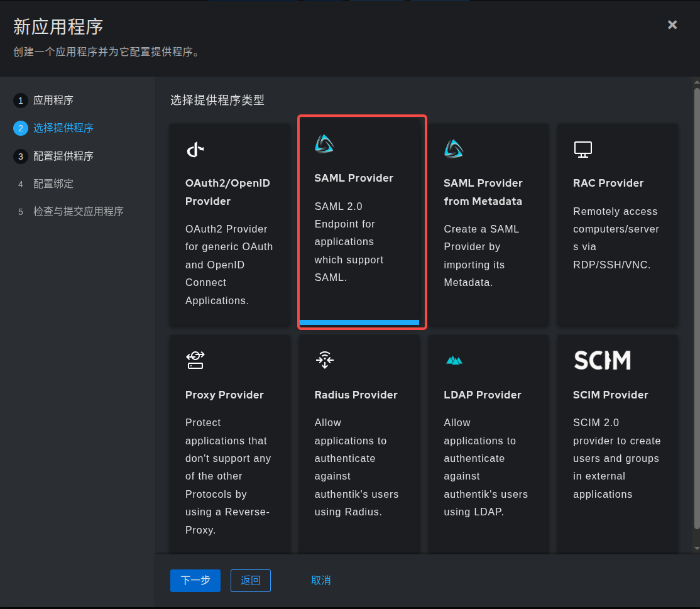The image size is (700, 609).
Task: Click the Radius Provider wifi icon
Action: point(325,360)
